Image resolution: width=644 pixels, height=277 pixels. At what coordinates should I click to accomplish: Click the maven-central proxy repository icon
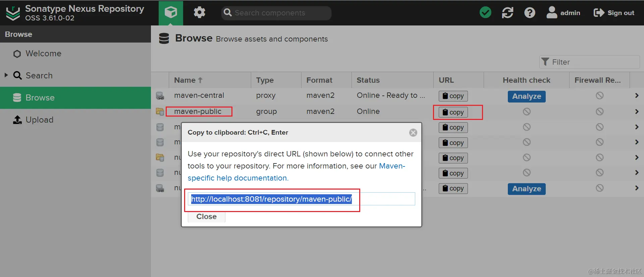click(160, 96)
